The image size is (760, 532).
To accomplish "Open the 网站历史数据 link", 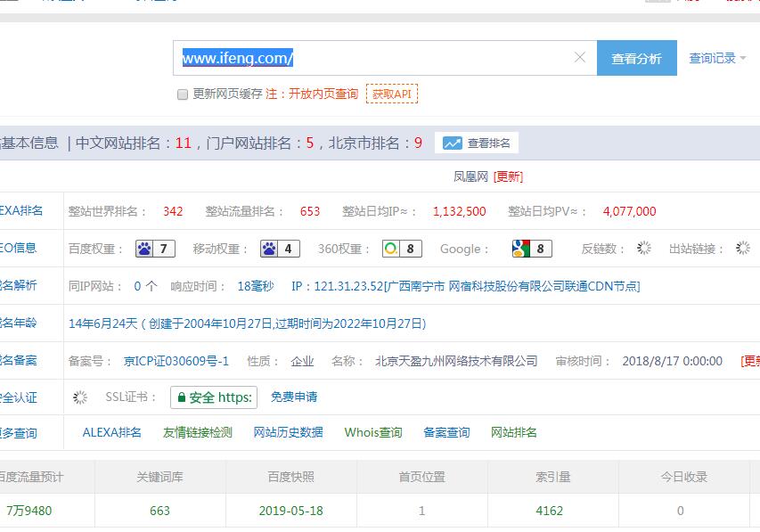I will (288, 432).
